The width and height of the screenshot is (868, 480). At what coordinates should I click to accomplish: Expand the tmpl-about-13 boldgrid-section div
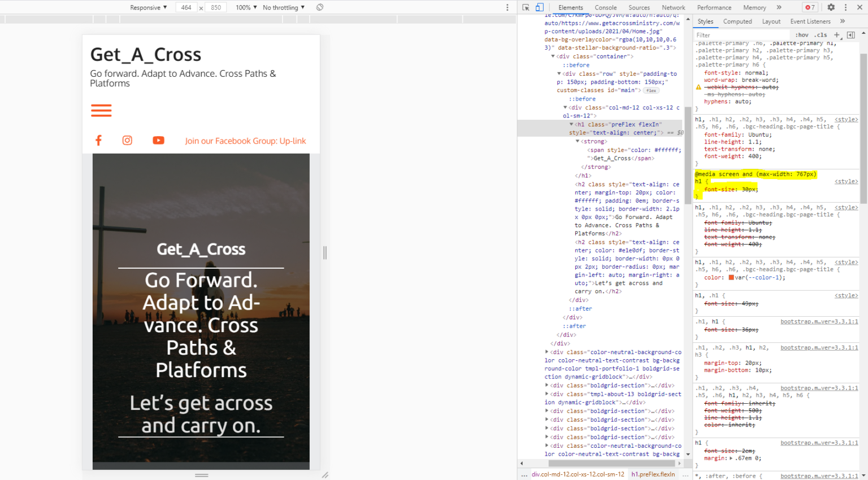[547, 394]
